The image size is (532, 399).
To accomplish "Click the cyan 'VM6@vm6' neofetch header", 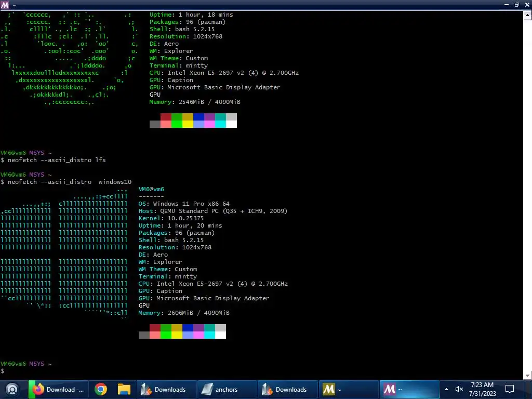I will point(151,189).
